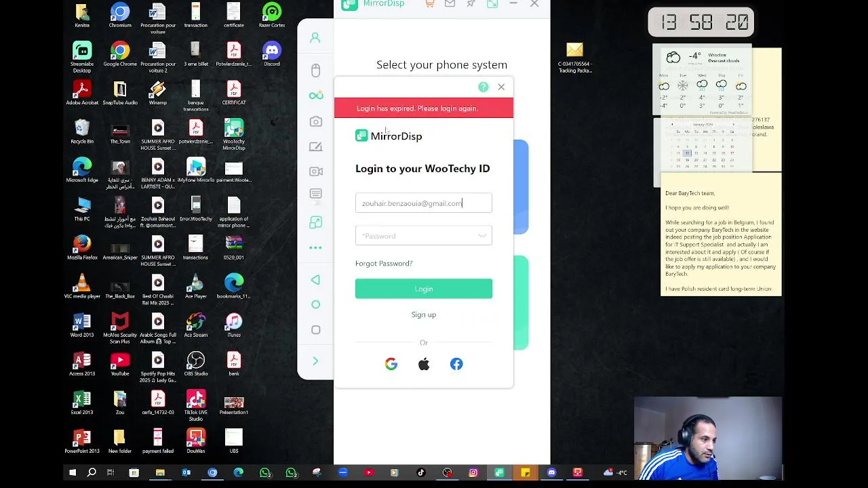Image resolution: width=868 pixels, height=488 pixels.
Task: Open the three-dot more options in sidebar
Action: pos(315,247)
